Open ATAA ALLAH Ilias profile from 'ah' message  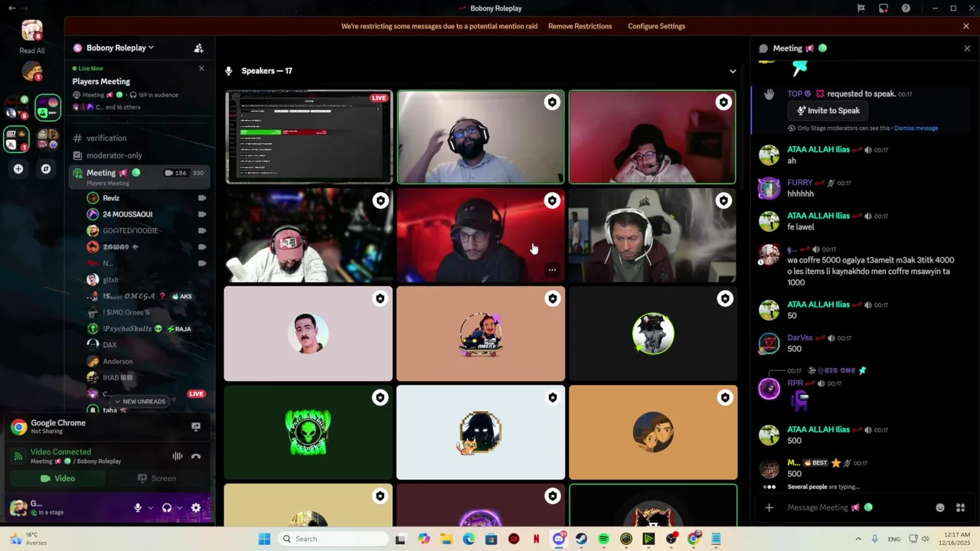point(818,150)
